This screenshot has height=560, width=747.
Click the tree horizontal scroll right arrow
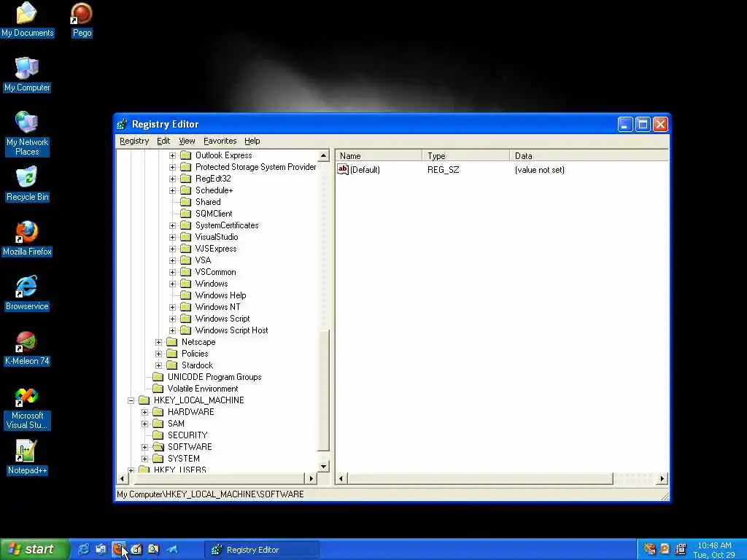(x=311, y=478)
